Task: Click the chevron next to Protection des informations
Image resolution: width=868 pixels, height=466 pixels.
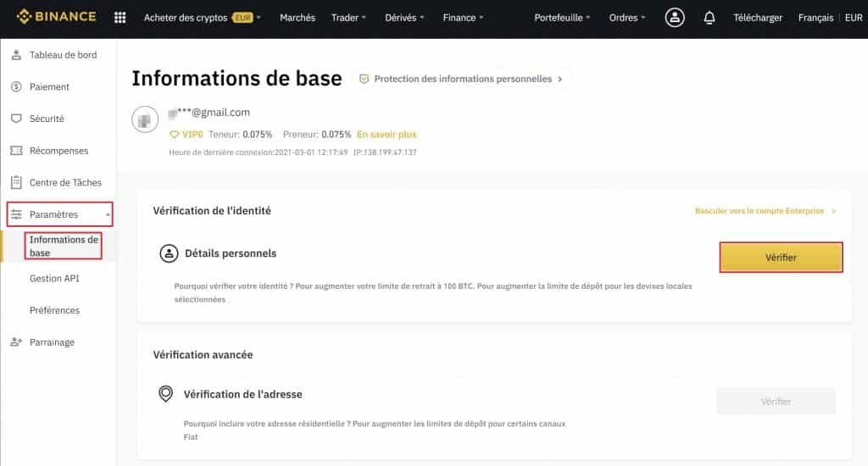Action: pyautogui.click(x=559, y=79)
